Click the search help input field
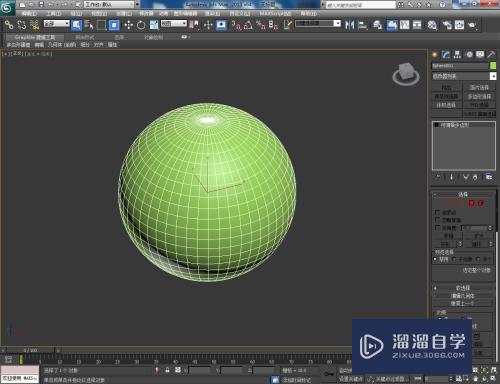The height and width of the screenshot is (384, 500). (361, 5)
